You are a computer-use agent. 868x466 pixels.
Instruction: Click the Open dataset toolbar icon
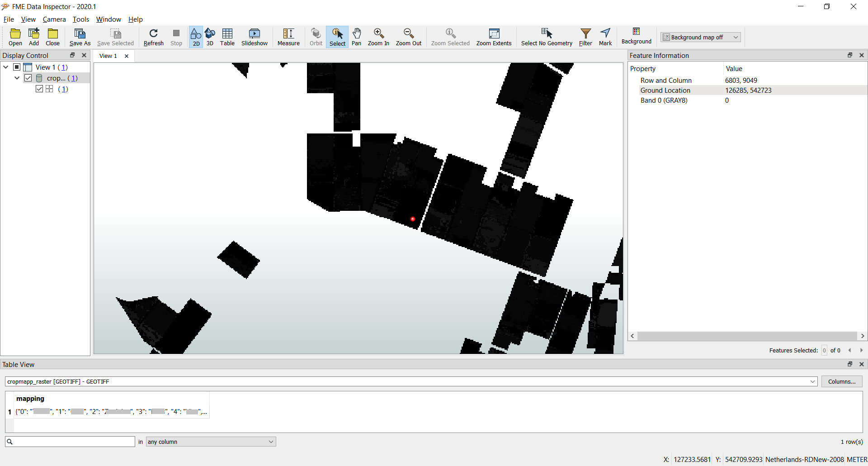coord(15,37)
